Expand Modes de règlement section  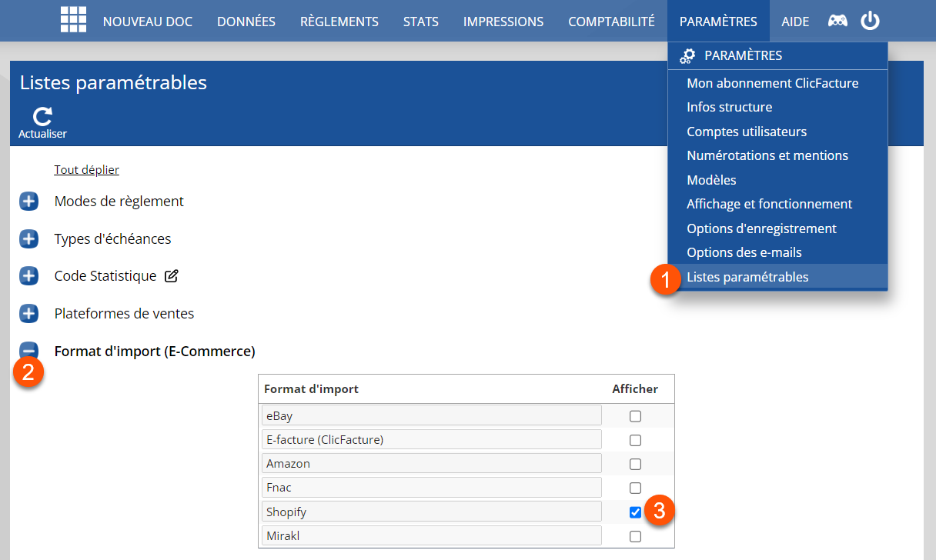(x=28, y=202)
